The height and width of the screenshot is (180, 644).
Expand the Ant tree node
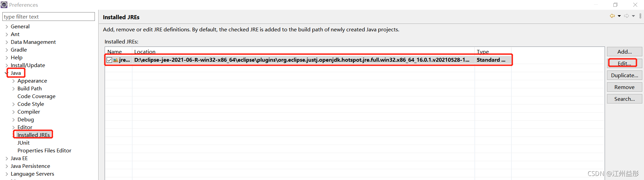point(7,34)
